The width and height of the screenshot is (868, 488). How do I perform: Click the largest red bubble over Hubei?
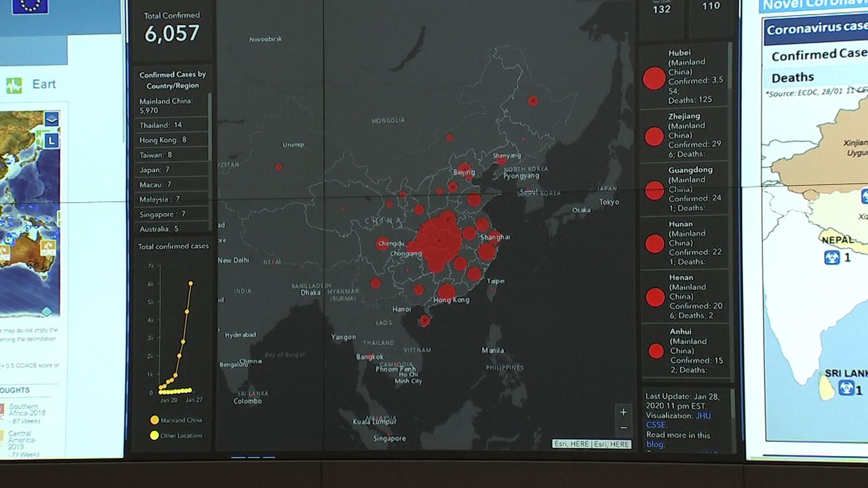tap(438, 241)
